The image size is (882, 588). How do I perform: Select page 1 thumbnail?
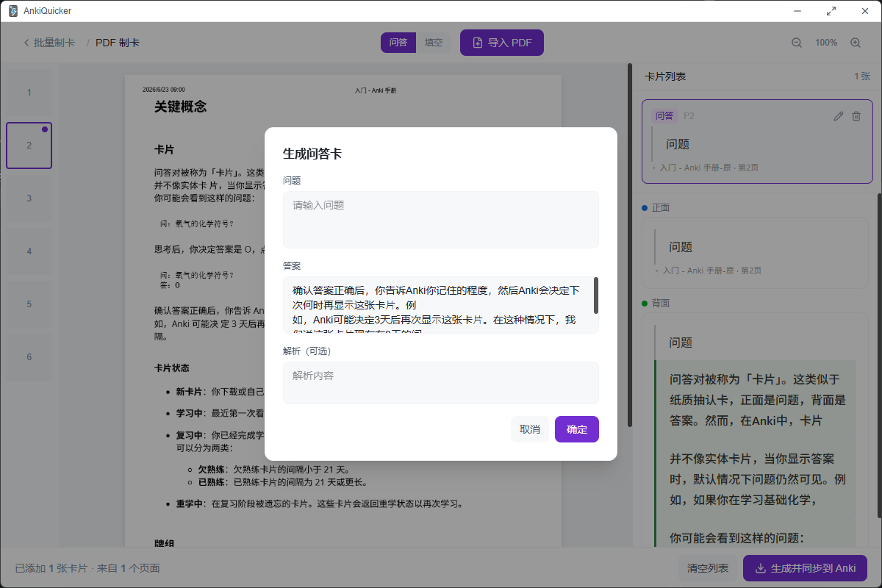click(x=29, y=93)
